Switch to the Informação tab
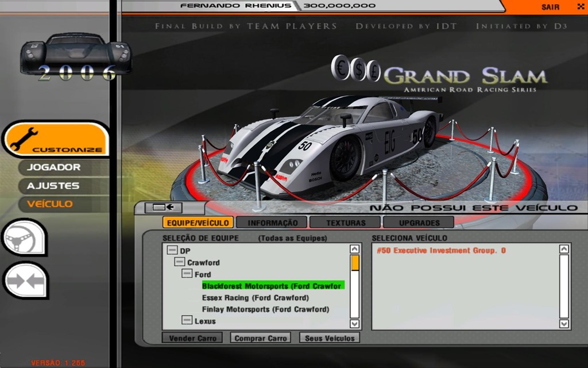The width and height of the screenshot is (588, 368). 272,223
